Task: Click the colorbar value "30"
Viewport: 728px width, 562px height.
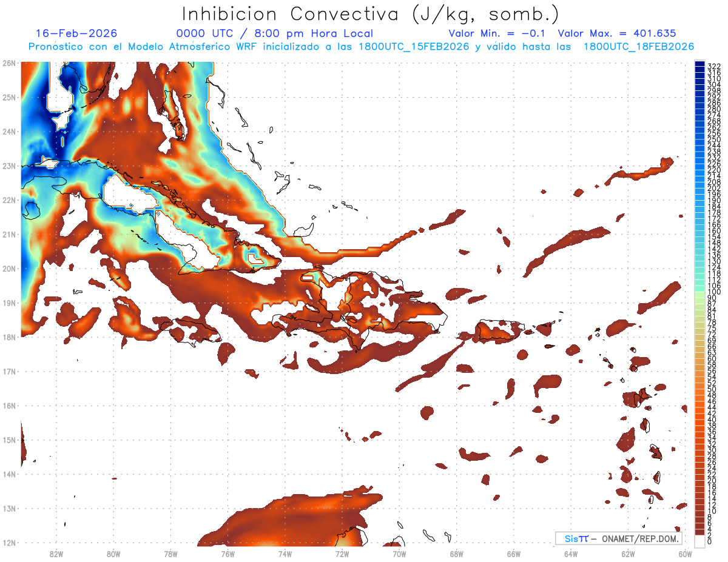Action: 712,450
